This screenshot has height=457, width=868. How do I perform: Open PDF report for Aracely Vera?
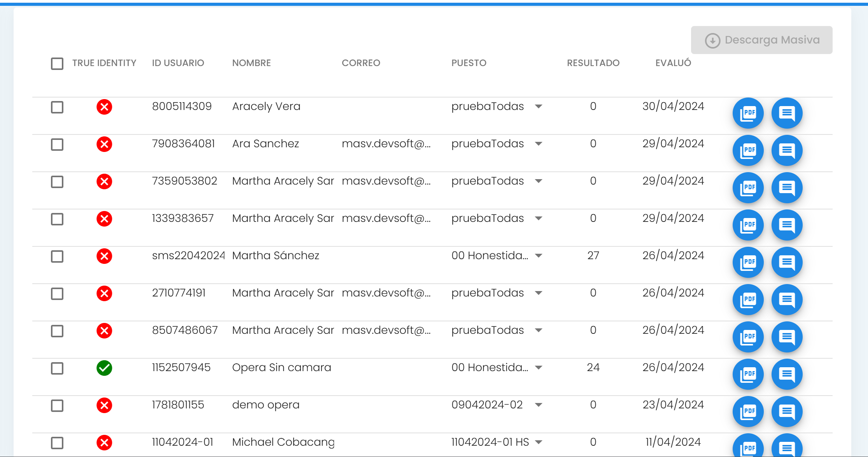(748, 113)
